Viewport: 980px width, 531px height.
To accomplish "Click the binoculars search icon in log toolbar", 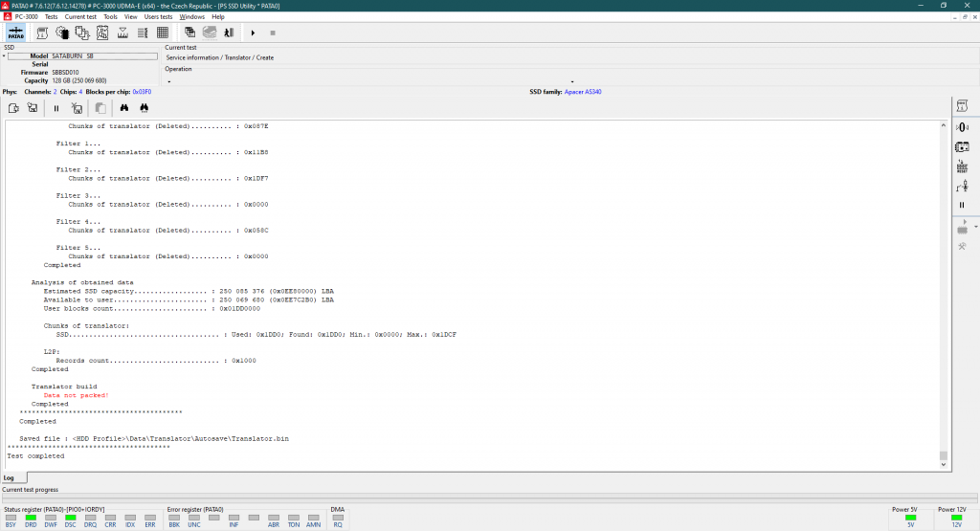I will (x=124, y=108).
